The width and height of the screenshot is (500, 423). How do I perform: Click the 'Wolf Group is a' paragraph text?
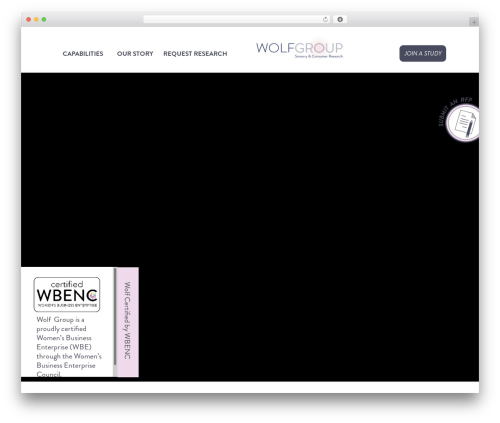[x=69, y=347]
